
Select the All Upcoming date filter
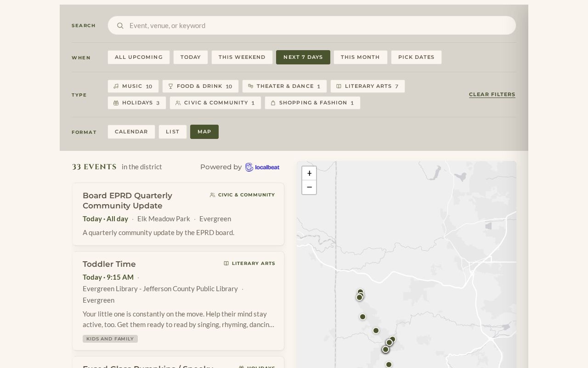tap(139, 57)
